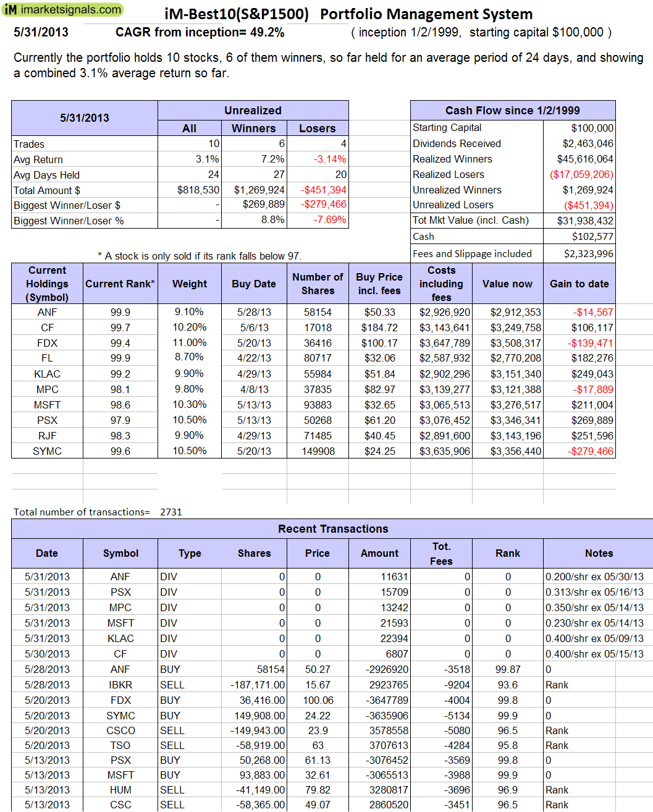Select biggest winner value $269,889
This screenshot has height=812, width=653.
(264, 205)
